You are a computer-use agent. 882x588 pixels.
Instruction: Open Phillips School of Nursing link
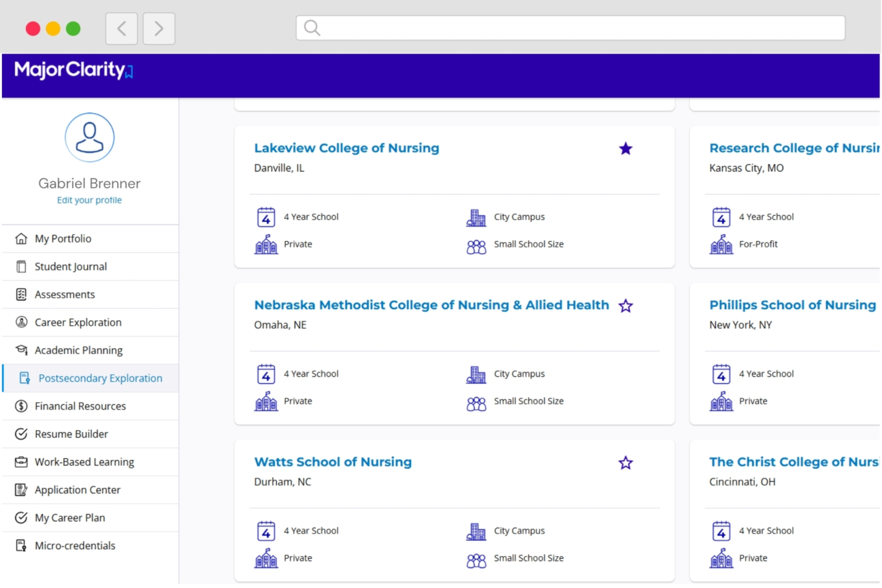792,306
